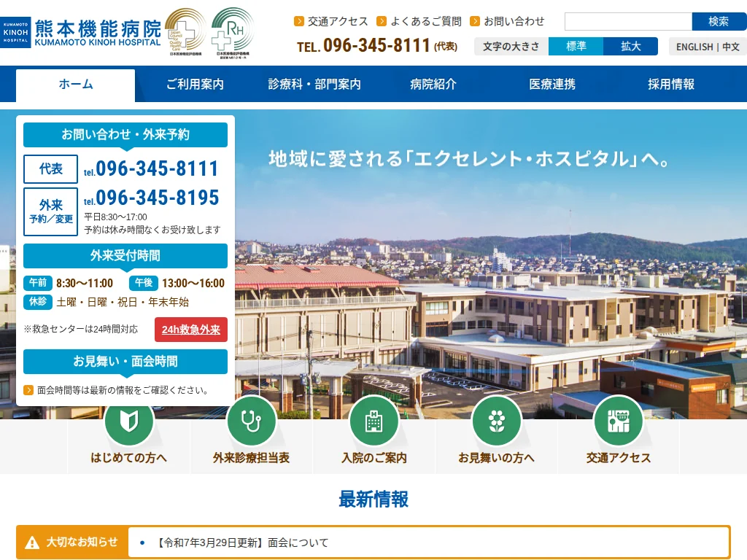Click the お問い合わせ・外来予約 heading
The width and height of the screenshot is (747, 560).
coord(125,135)
